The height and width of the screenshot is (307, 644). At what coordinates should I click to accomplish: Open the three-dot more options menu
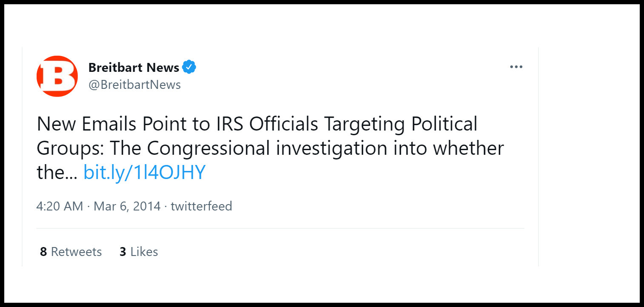[516, 67]
